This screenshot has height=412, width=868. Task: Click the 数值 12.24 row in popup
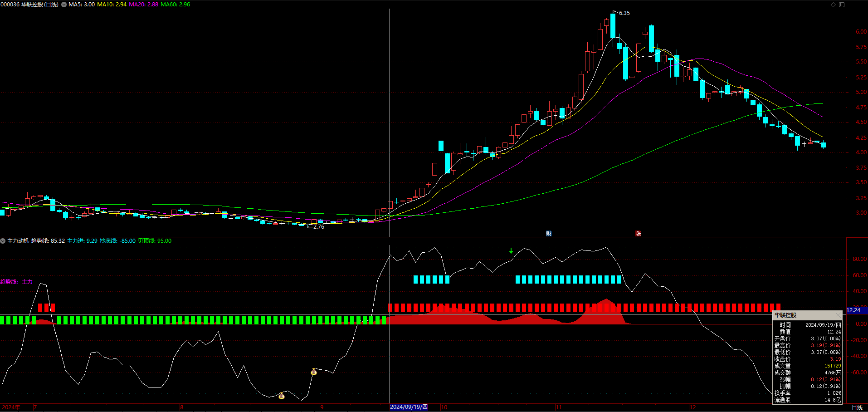click(807, 332)
